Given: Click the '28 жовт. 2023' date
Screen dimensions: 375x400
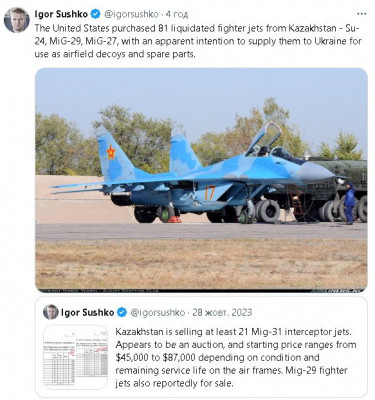Looking at the screenshot, I should tap(222, 313).
